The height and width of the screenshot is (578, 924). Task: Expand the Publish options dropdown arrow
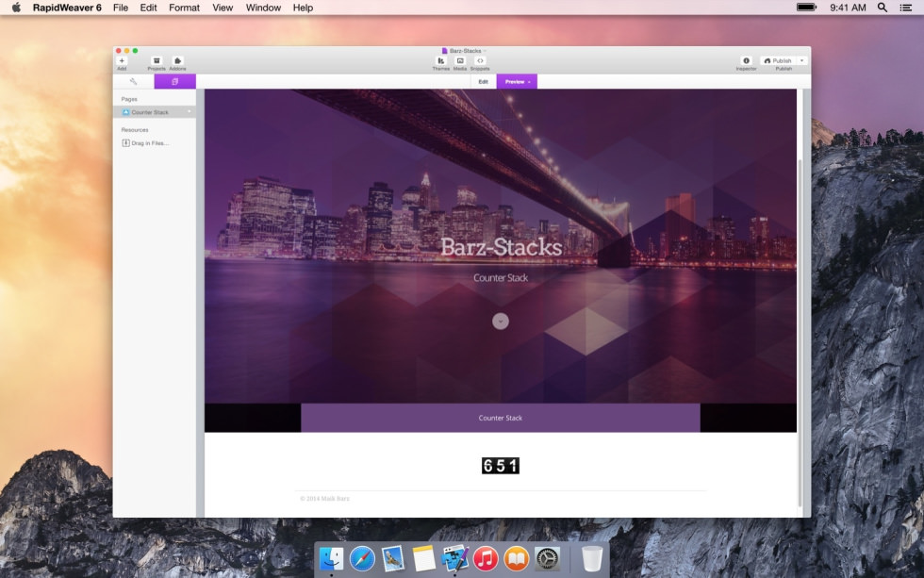click(801, 60)
